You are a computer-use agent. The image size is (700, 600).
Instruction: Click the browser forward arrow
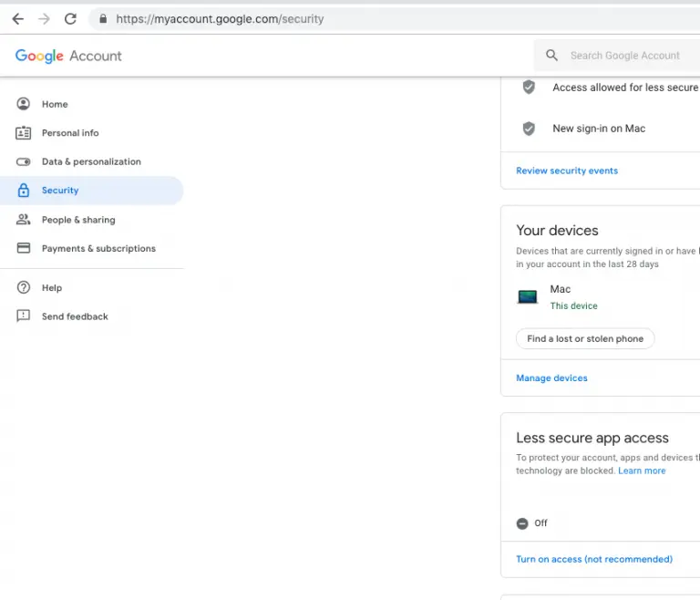click(x=44, y=19)
